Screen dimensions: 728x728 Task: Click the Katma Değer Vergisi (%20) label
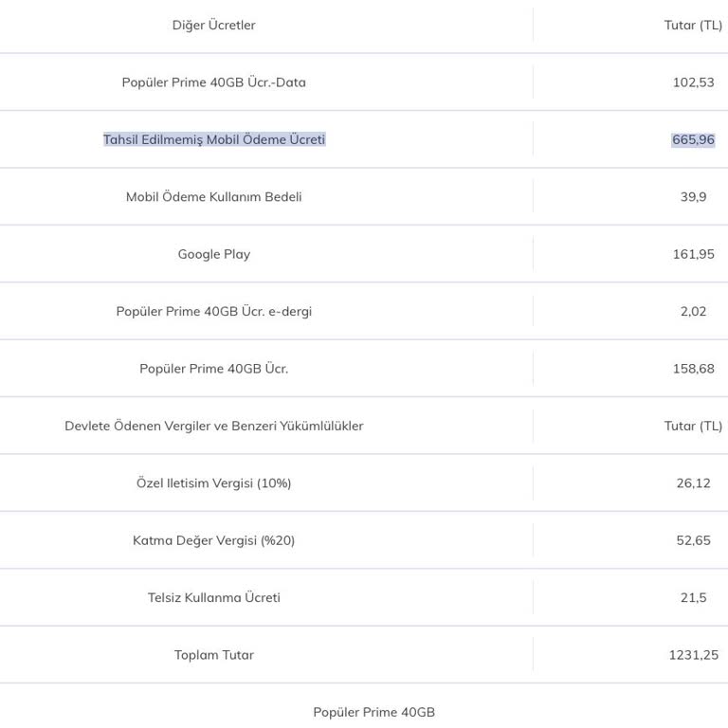[x=213, y=540]
